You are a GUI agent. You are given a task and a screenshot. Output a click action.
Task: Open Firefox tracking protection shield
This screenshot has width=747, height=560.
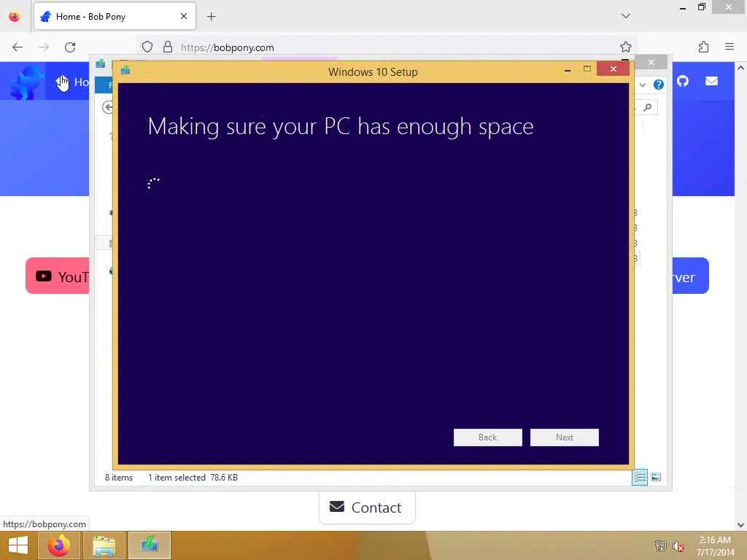[147, 47]
